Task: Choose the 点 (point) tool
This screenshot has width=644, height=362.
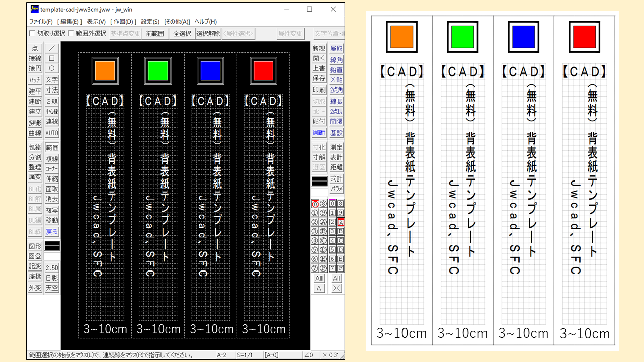Action: tap(35, 48)
